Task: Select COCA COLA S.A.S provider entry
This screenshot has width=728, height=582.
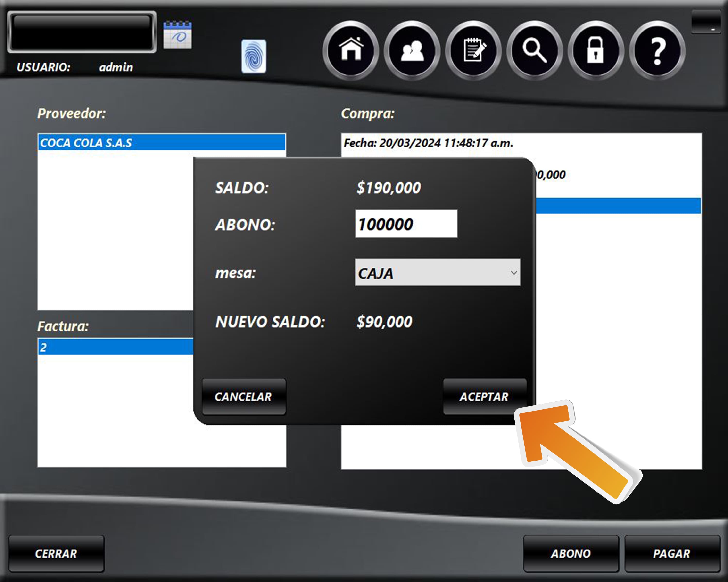Action: point(161,142)
